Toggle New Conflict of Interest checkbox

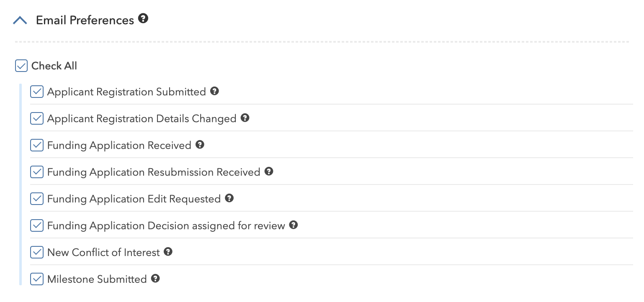(37, 252)
